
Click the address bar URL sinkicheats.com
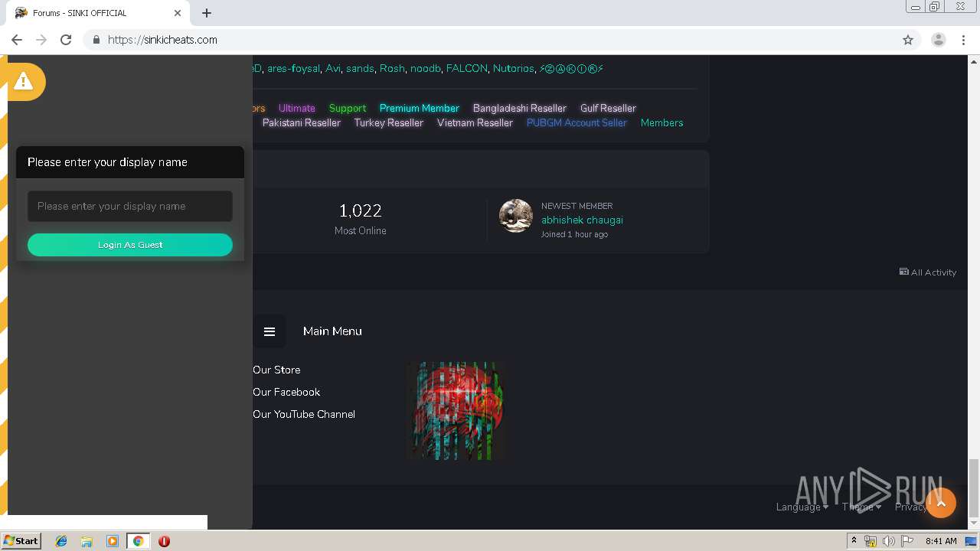pos(162,40)
